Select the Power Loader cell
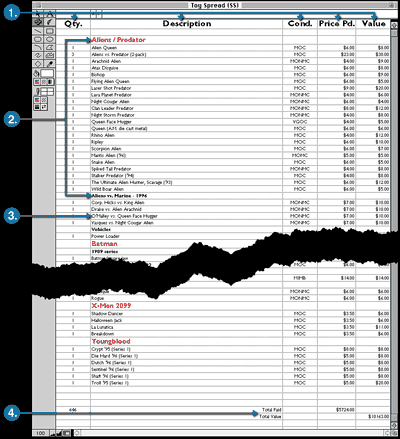 [187, 236]
